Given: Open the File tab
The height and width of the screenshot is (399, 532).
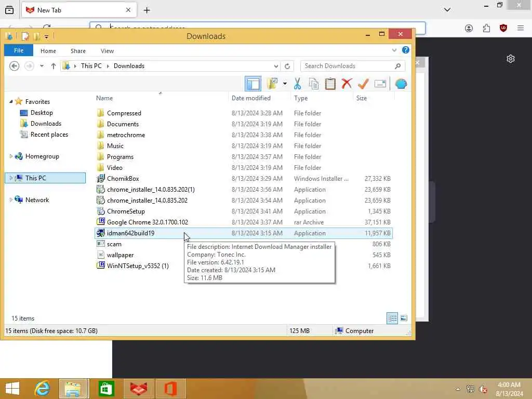Looking at the screenshot, I should coord(19,50).
